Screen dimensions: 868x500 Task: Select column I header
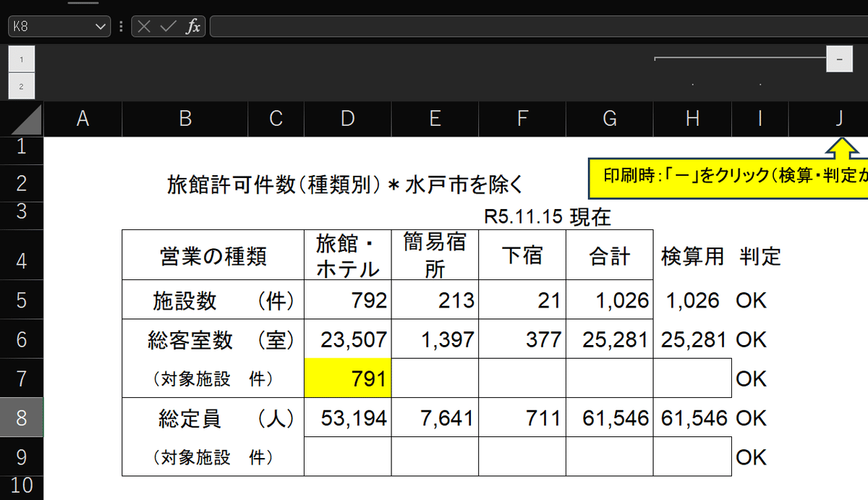(x=759, y=119)
